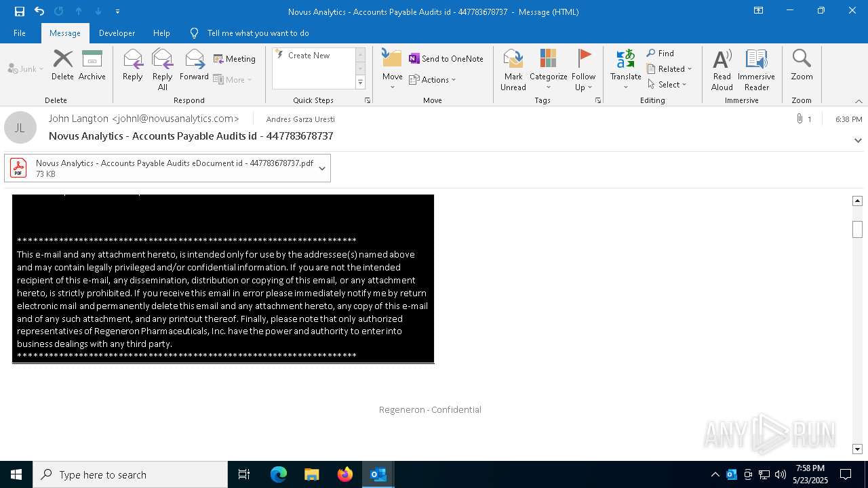Click scrollbar up arrow
Image resolution: width=868 pixels, height=488 pixels.
(x=857, y=201)
